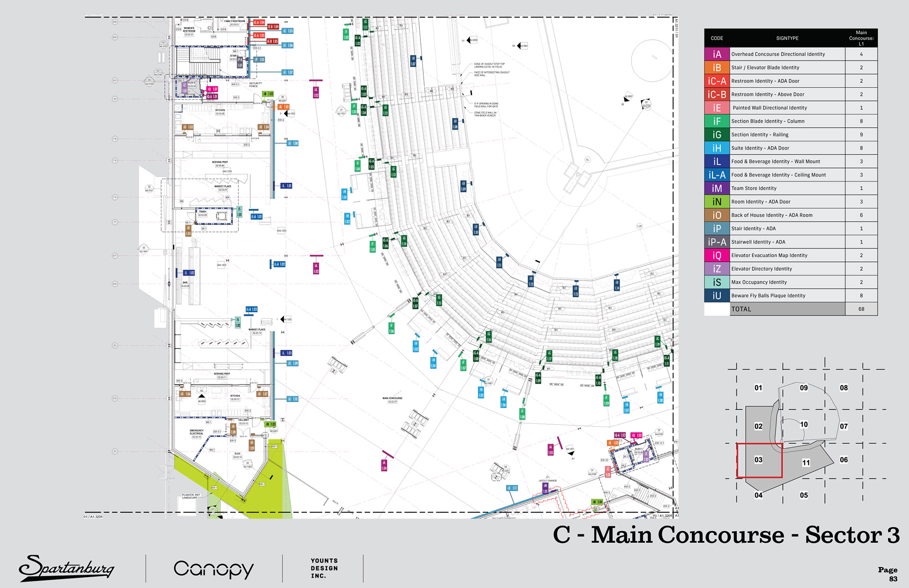
Task: Select sector 03 in the key map
Action: pyautogui.click(x=758, y=460)
